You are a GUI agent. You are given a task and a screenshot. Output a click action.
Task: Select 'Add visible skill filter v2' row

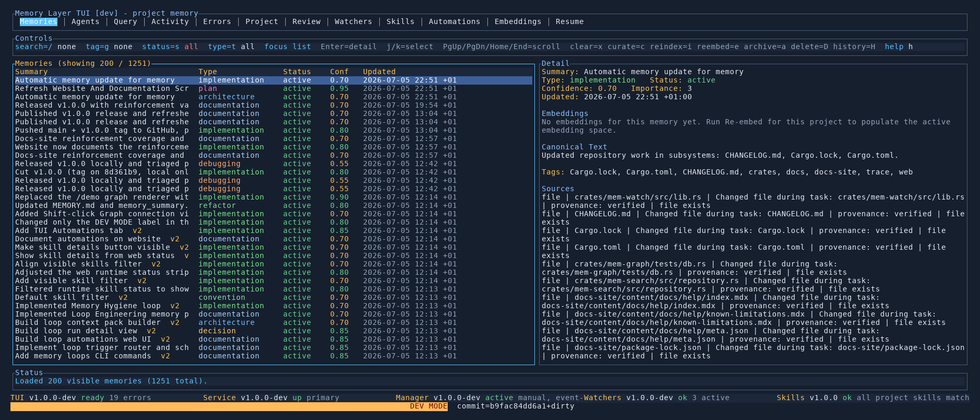click(x=273, y=281)
